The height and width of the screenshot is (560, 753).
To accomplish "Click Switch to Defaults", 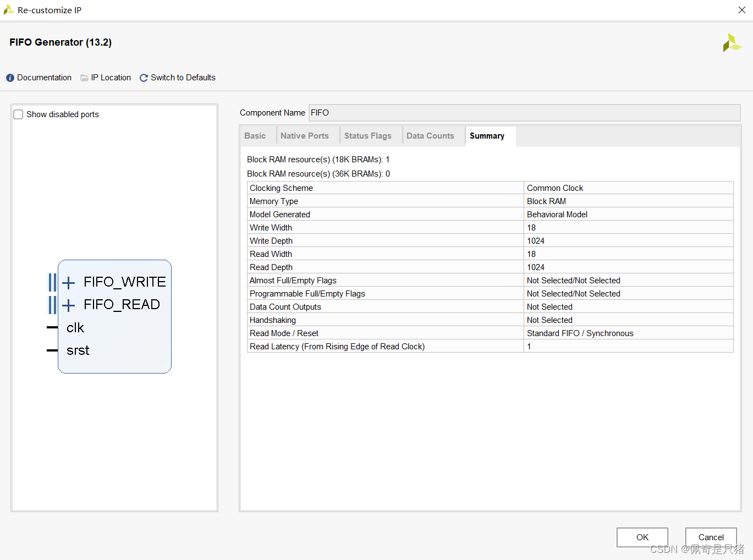I will coord(183,78).
